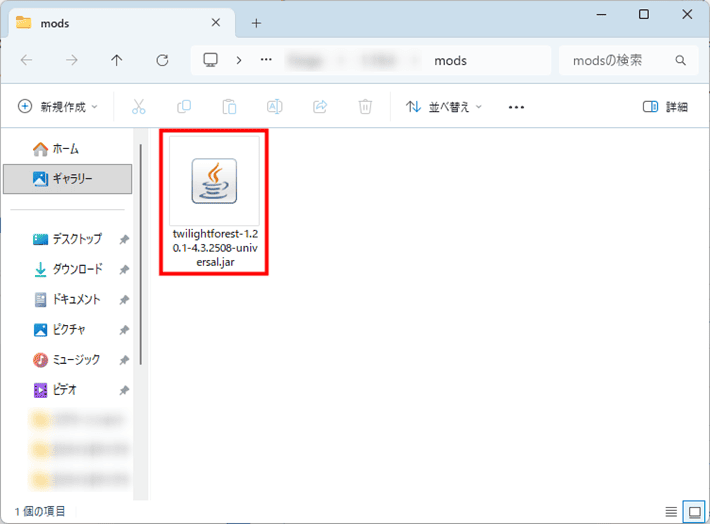Open ホーム in the navigation pane
The height and width of the screenshot is (524, 710).
click(67, 149)
